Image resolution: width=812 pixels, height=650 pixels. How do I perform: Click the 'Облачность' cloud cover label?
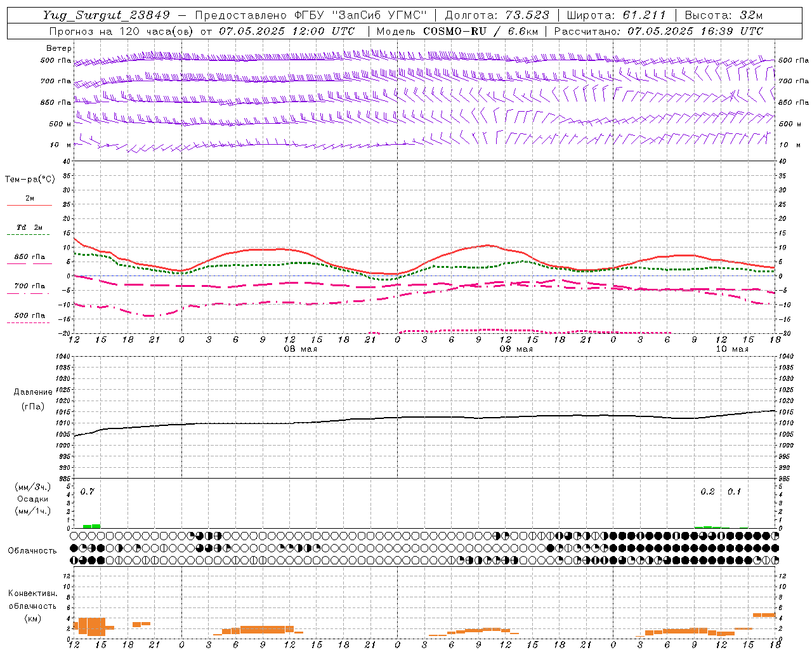32,551
